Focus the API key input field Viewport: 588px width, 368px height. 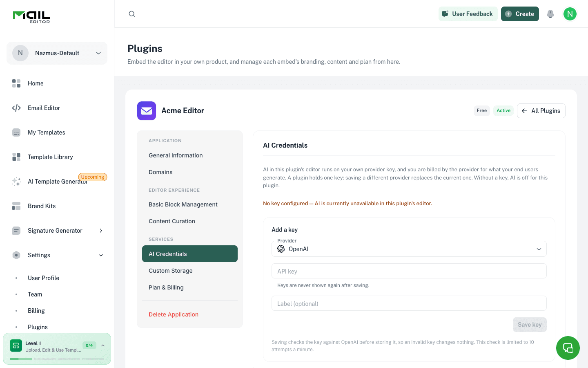pyautogui.click(x=409, y=271)
